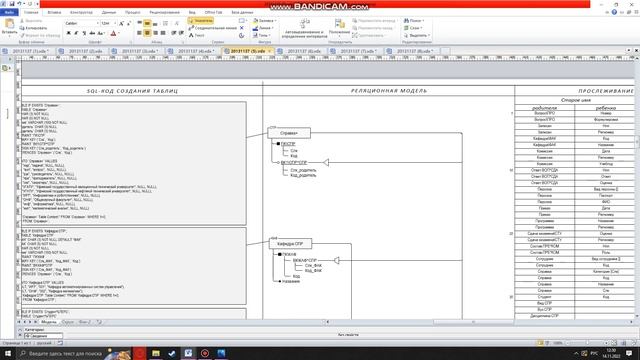Open the Тень shadow dropdown
The width and height of the screenshot is (640, 360).
pyautogui.click(x=262, y=36)
